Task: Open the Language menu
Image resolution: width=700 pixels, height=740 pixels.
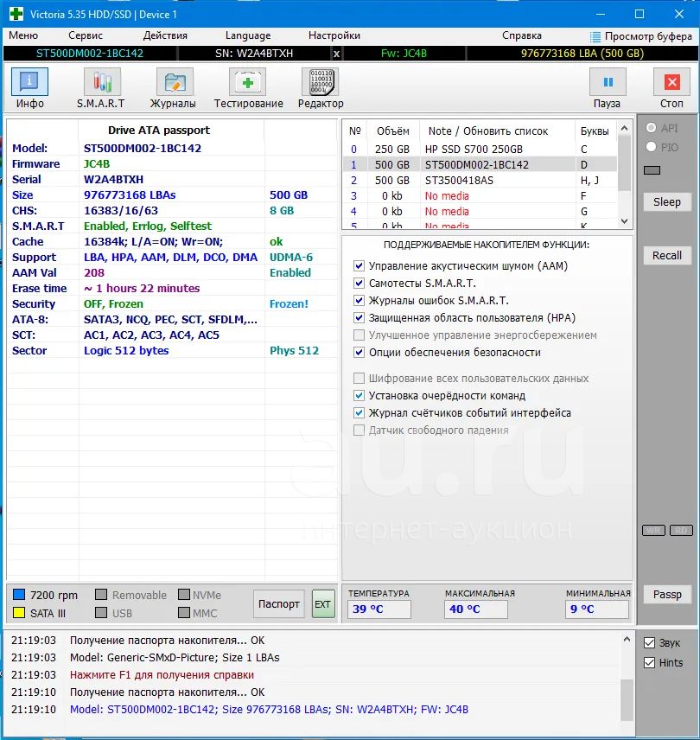Action: click(x=248, y=35)
